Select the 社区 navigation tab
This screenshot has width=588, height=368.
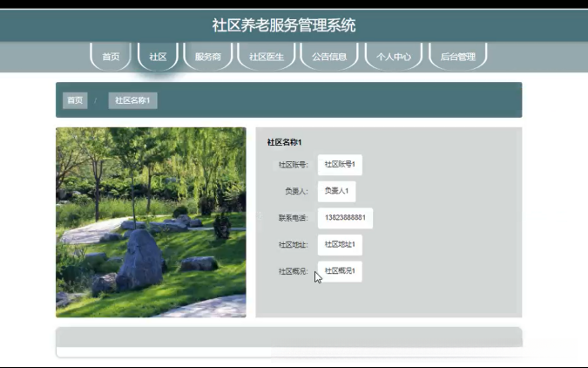coord(158,57)
